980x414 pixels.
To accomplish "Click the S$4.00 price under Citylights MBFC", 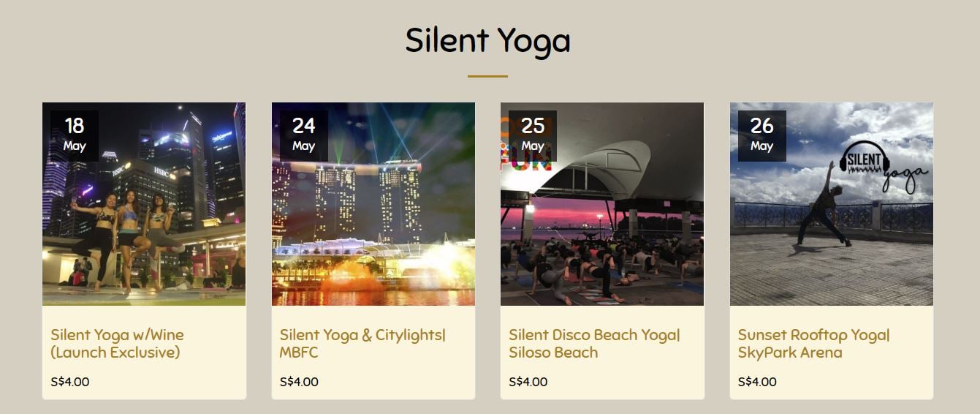I will pyautogui.click(x=299, y=382).
